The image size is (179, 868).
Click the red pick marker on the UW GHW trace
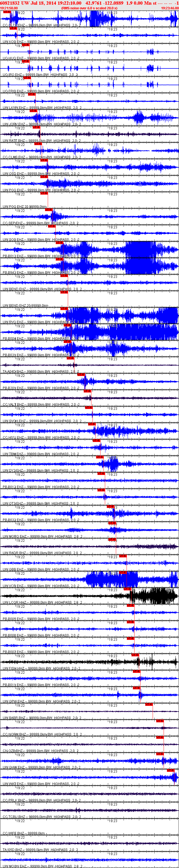[160, 754]
